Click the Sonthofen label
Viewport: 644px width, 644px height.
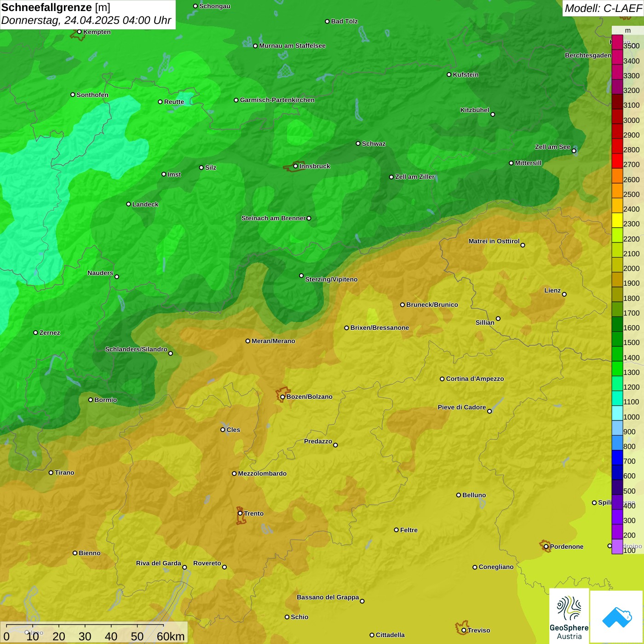point(92,95)
